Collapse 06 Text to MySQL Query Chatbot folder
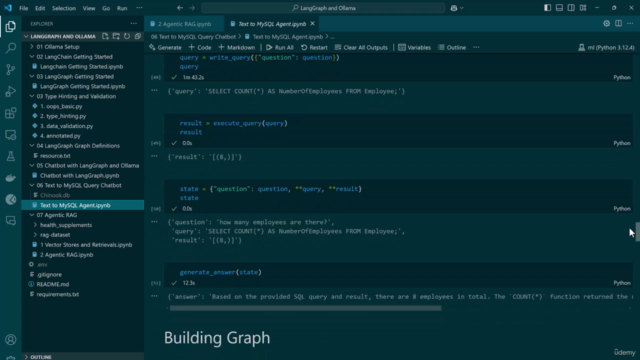The image size is (640, 360). point(82,185)
